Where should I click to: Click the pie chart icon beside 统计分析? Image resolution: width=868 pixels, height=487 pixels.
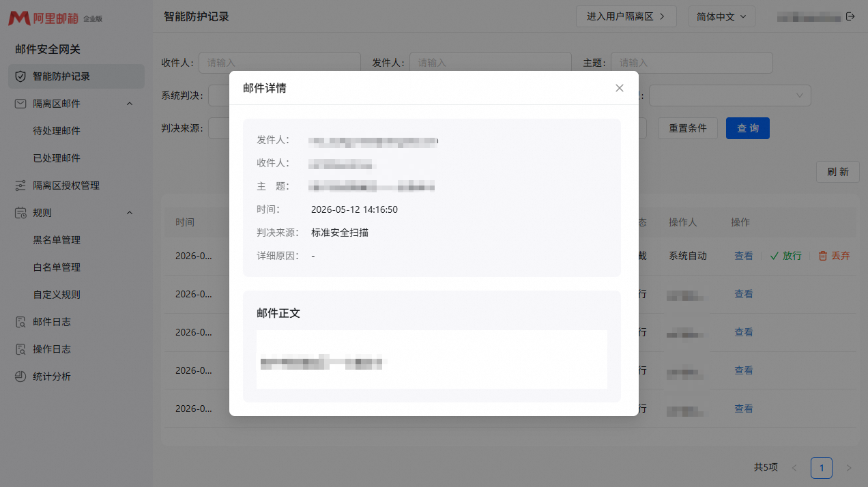20,377
